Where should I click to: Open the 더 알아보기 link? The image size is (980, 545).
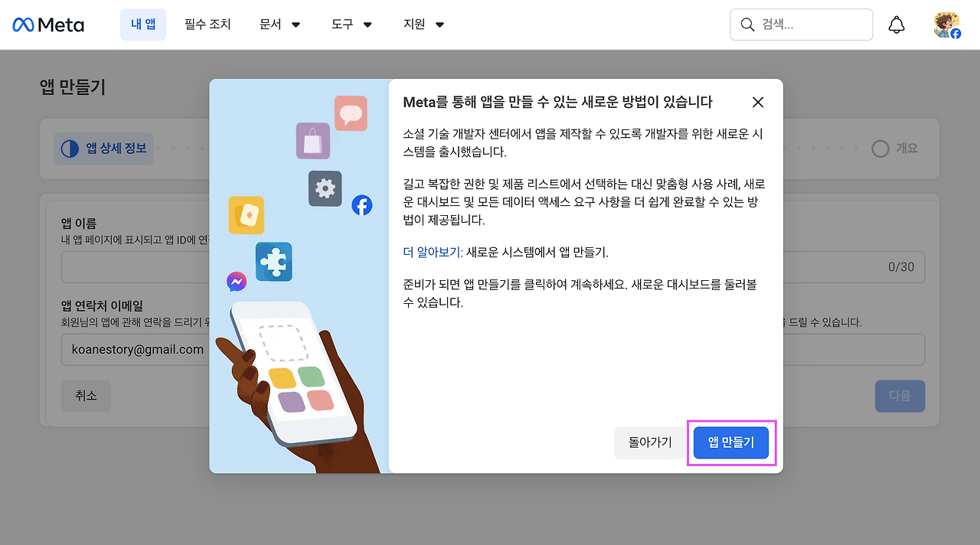click(431, 252)
